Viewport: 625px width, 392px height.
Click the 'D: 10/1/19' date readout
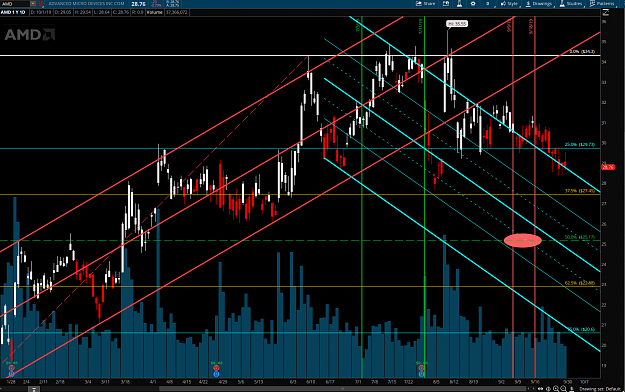[x=40, y=12]
